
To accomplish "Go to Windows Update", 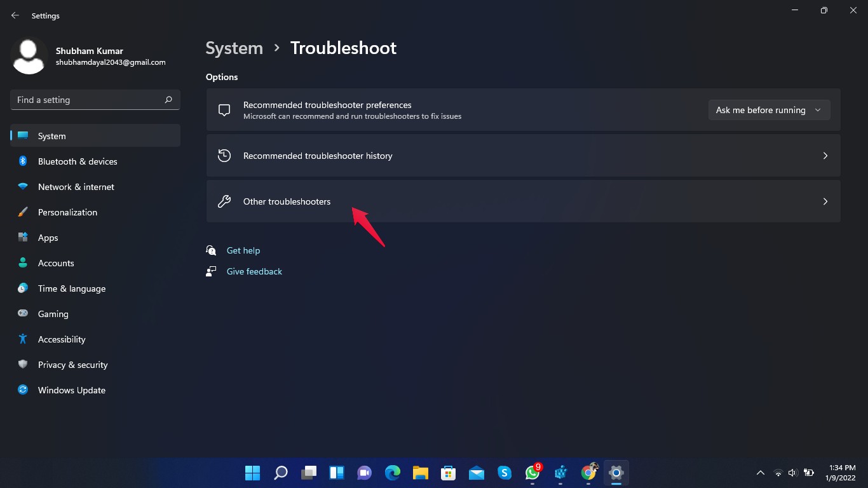I will [95, 390].
